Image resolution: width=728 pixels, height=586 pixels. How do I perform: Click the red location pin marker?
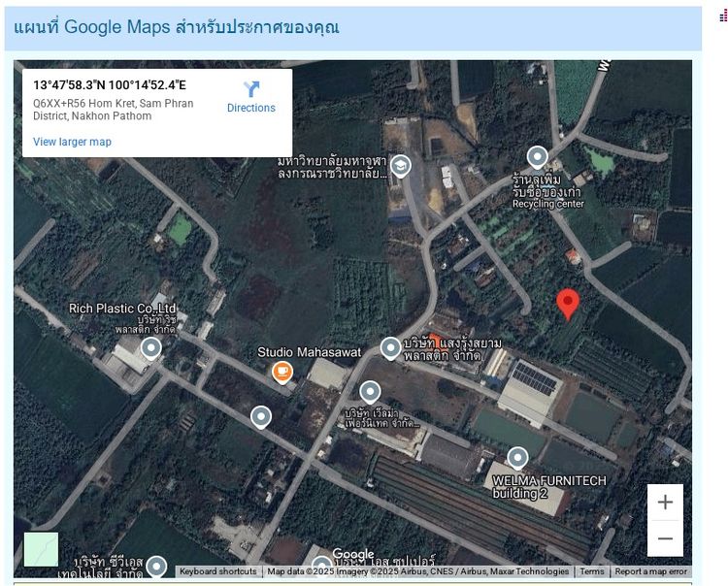click(568, 305)
